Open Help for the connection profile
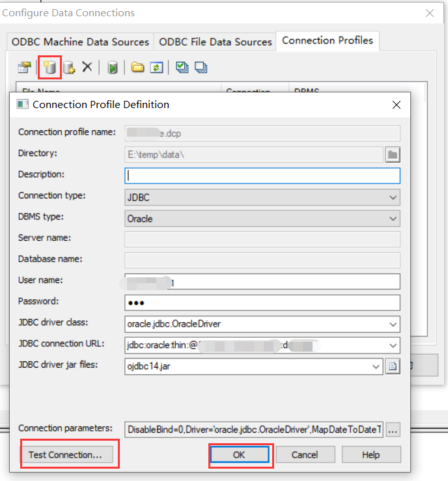 coord(371,454)
